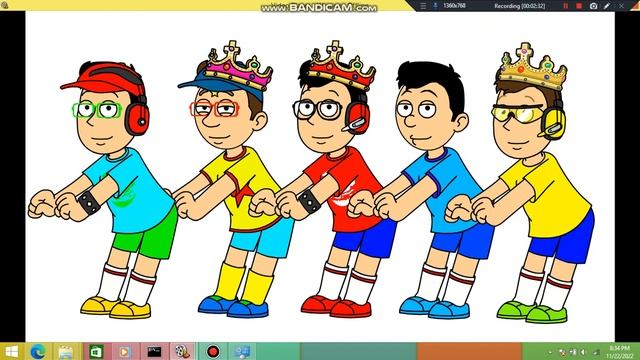Click the blue recording target icon beside 1360x768

(435, 6)
